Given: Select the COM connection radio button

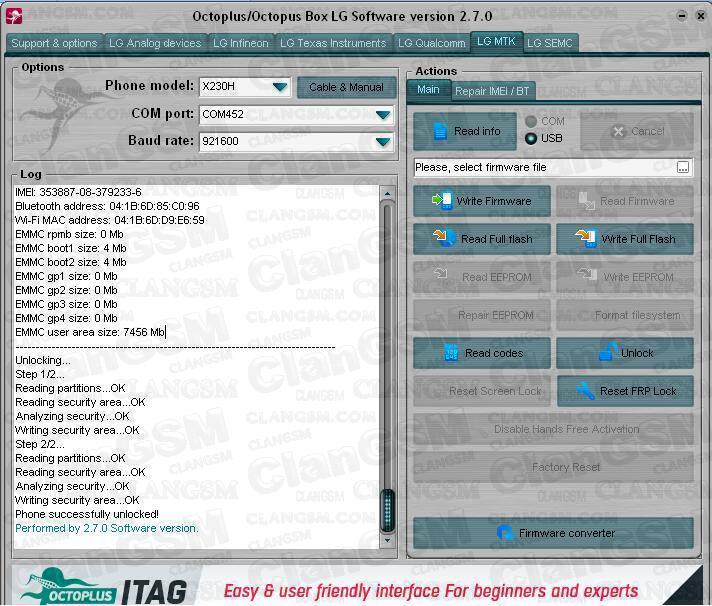Looking at the screenshot, I should [x=531, y=121].
